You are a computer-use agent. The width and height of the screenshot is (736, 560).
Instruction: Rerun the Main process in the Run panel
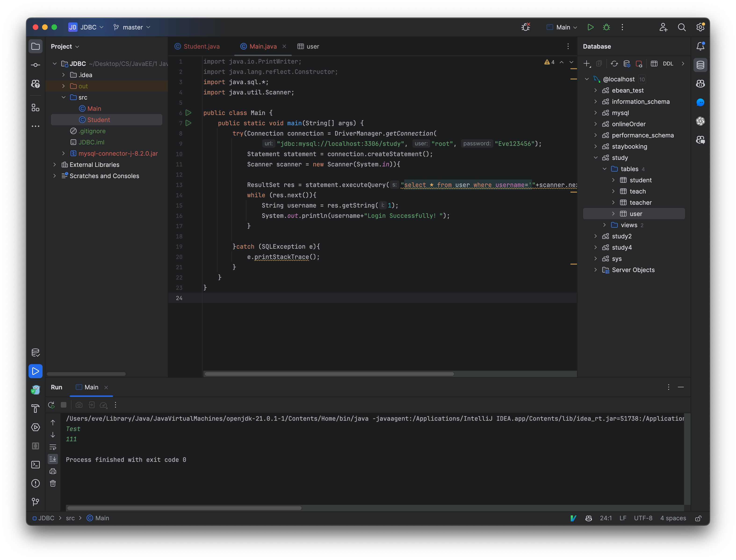[x=51, y=405]
